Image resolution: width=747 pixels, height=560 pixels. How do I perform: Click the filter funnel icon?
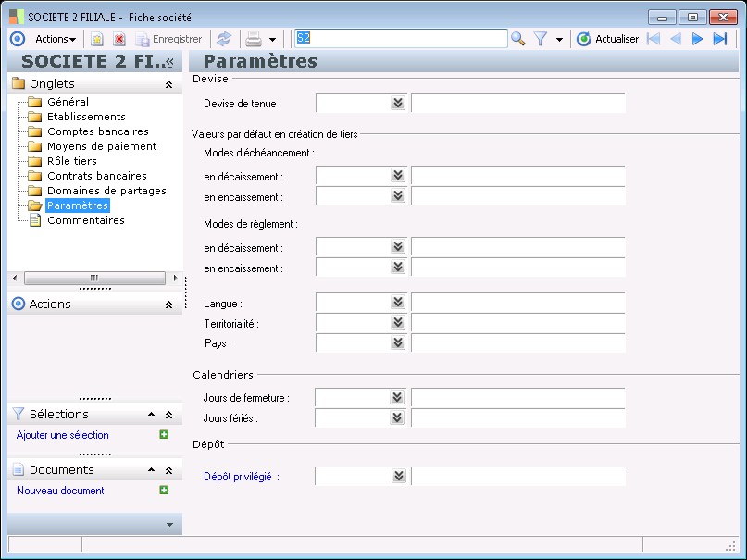[x=541, y=39]
